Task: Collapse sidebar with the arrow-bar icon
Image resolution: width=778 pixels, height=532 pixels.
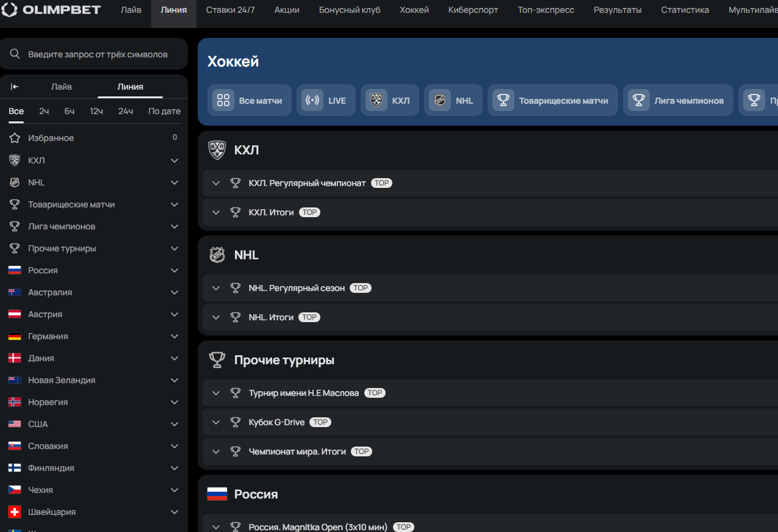Action: (15, 87)
